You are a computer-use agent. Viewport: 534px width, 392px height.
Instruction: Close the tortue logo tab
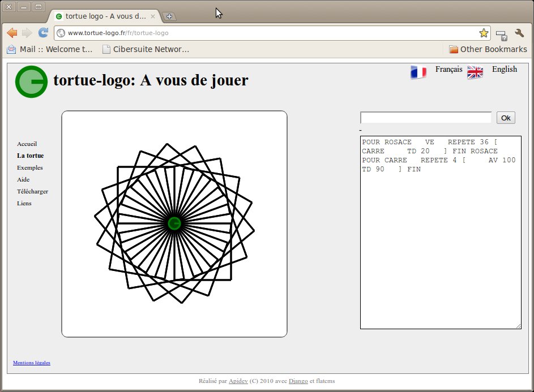click(x=153, y=16)
